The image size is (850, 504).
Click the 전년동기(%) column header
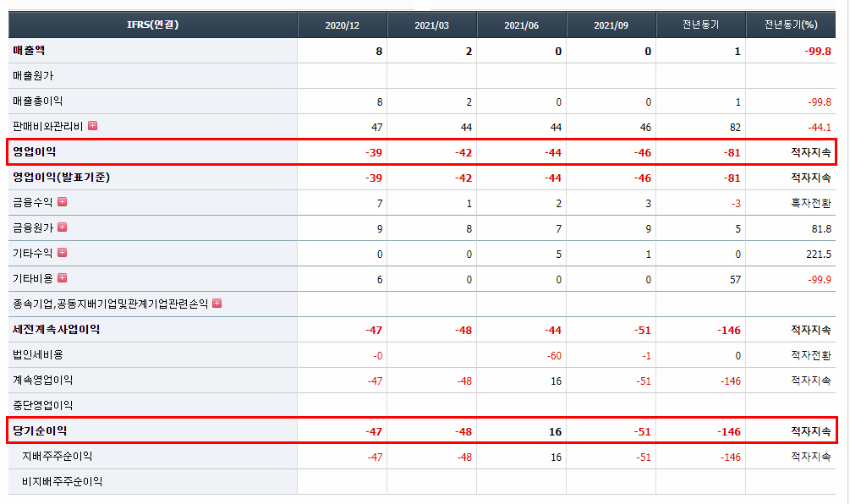tap(791, 25)
